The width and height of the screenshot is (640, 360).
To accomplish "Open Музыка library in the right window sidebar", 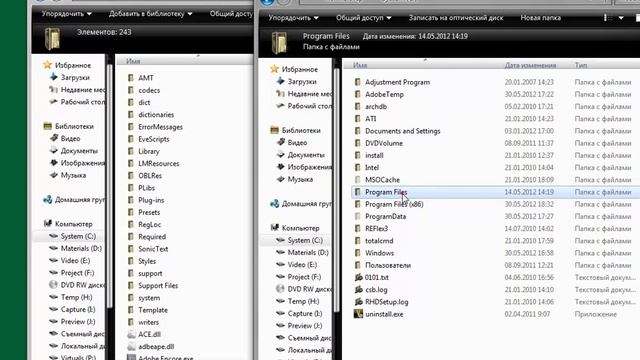I will 300,180.
